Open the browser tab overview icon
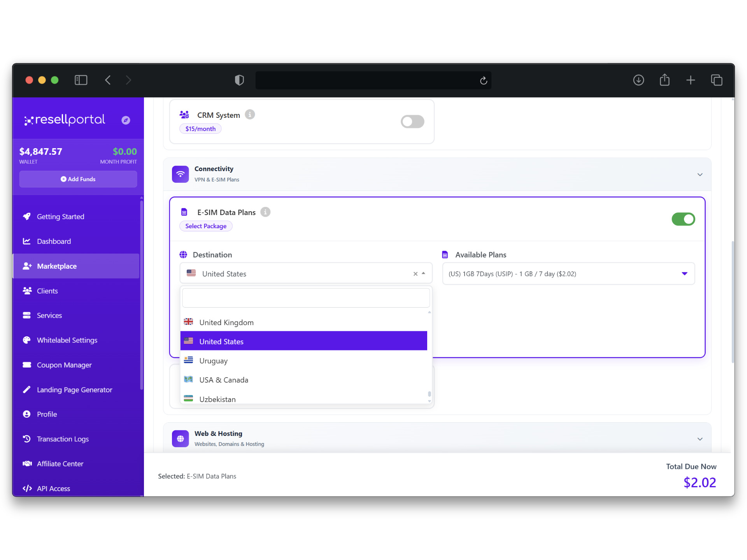Screen dimensions: 747x560 (x=716, y=80)
